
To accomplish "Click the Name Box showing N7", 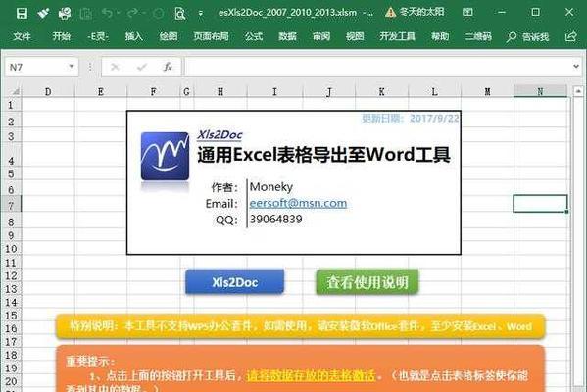I will click(x=34, y=67).
